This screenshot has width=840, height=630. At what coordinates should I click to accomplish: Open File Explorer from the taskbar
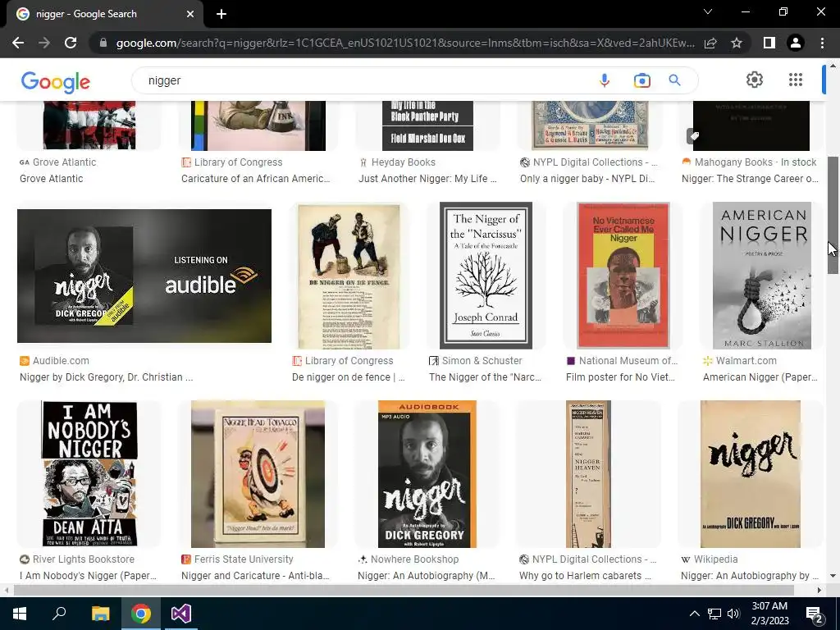click(x=100, y=614)
